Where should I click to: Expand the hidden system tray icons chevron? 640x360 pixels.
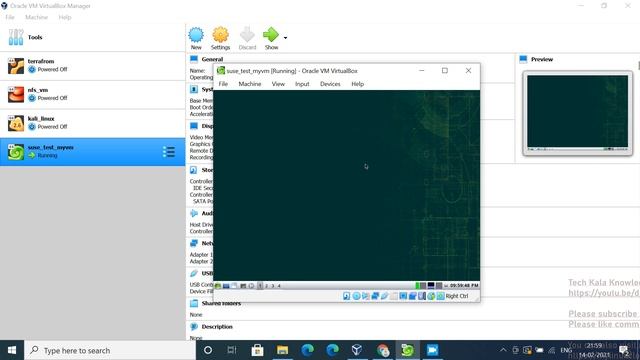[x=503, y=350]
